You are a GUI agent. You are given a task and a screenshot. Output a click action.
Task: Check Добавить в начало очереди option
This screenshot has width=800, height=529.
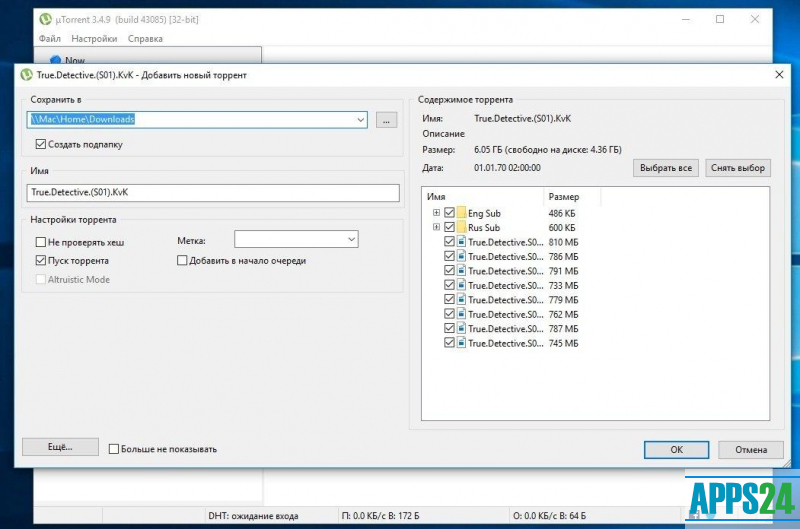[182, 260]
